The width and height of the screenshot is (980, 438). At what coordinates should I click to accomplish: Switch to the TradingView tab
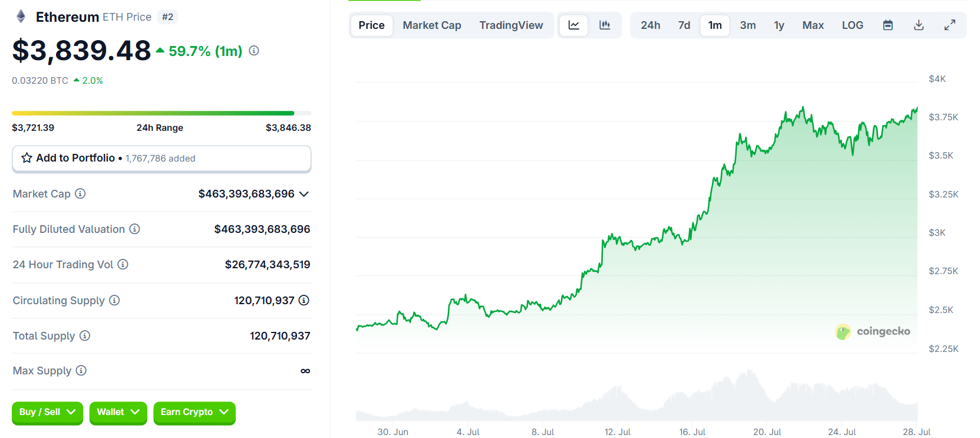[x=511, y=25]
